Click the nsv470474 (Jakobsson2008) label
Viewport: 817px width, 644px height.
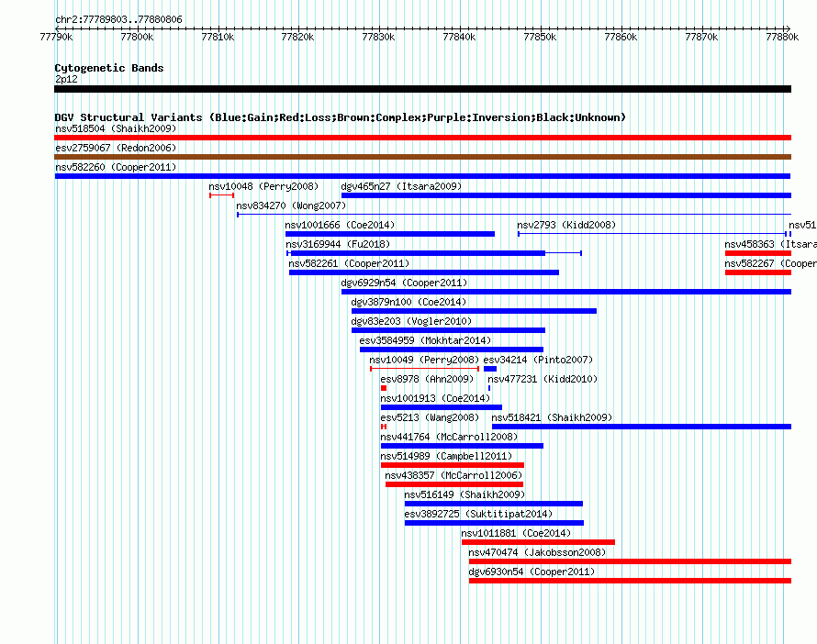pos(537,552)
